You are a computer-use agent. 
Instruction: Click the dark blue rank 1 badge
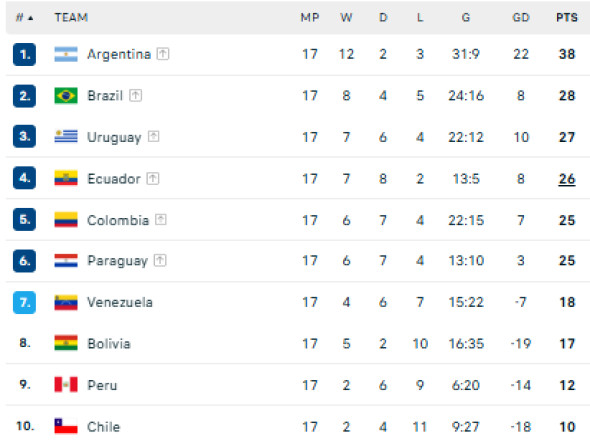point(24,55)
